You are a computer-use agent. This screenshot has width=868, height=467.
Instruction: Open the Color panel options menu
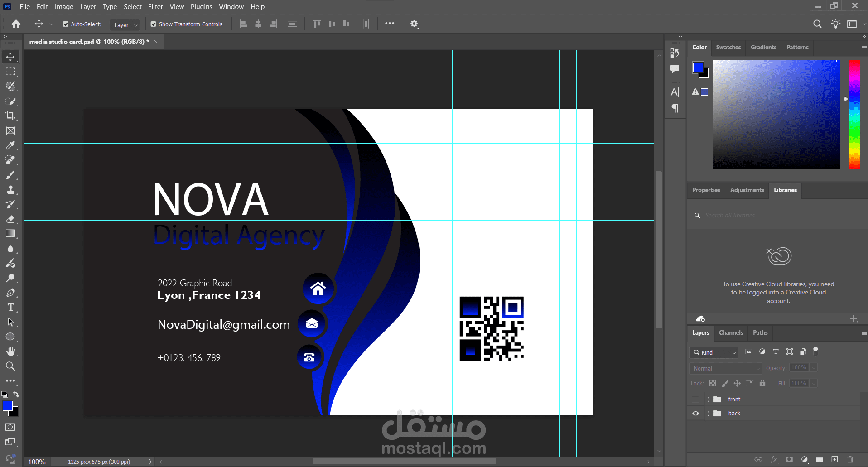tap(864, 48)
